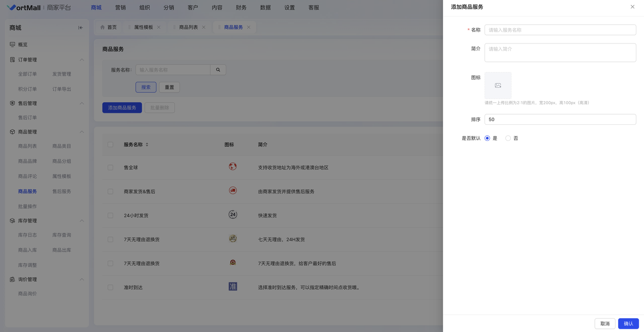
Task: Collapse the sidebar with the collapse icon
Action: click(x=80, y=28)
